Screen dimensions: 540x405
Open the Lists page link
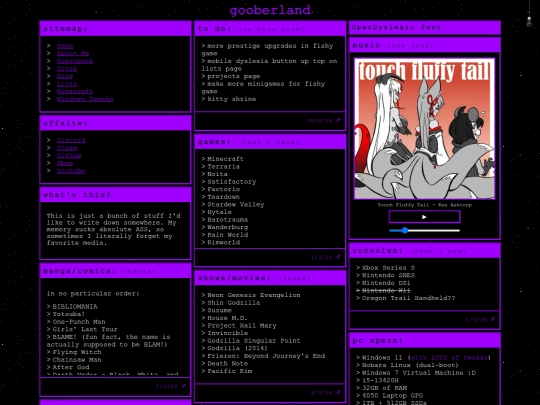coord(66,84)
